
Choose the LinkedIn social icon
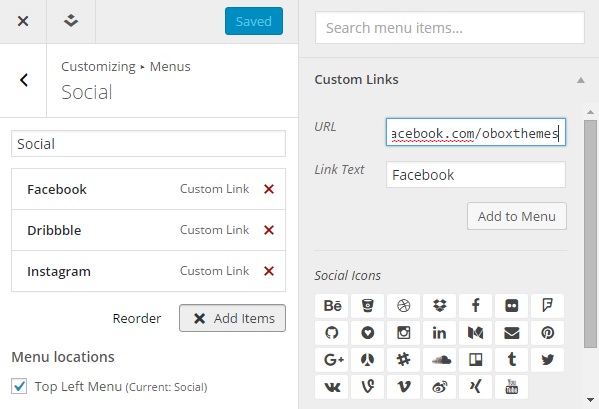[x=440, y=333]
